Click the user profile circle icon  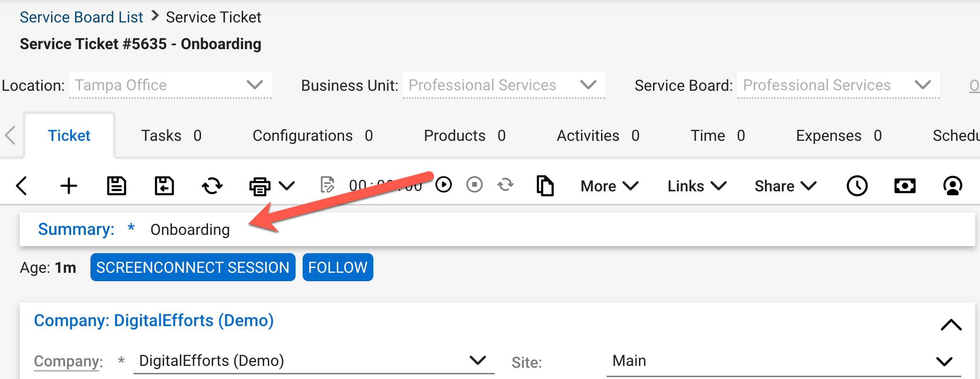click(953, 186)
